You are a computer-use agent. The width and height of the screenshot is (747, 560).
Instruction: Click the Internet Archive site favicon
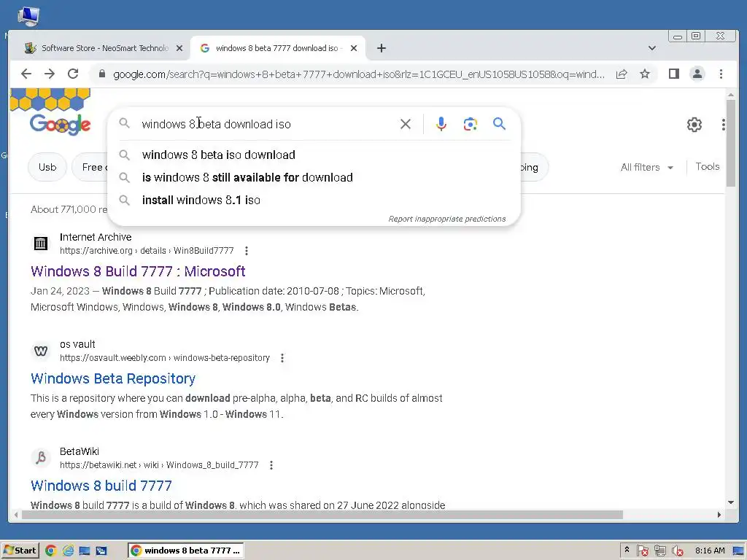(x=41, y=244)
